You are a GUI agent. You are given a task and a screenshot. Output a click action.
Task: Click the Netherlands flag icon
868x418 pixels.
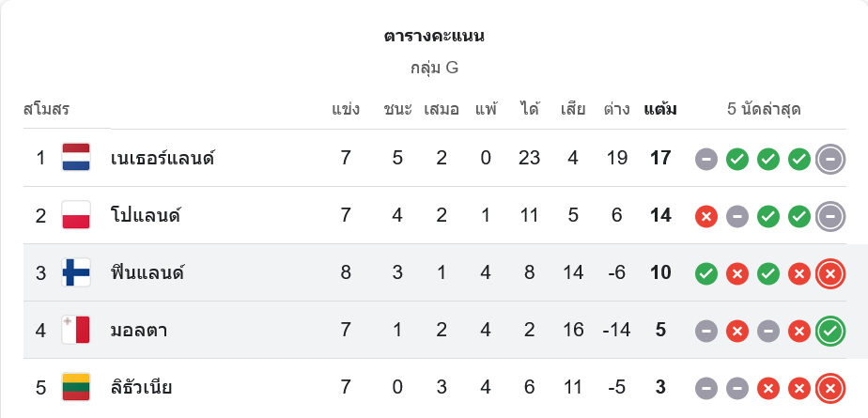point(76,158)
